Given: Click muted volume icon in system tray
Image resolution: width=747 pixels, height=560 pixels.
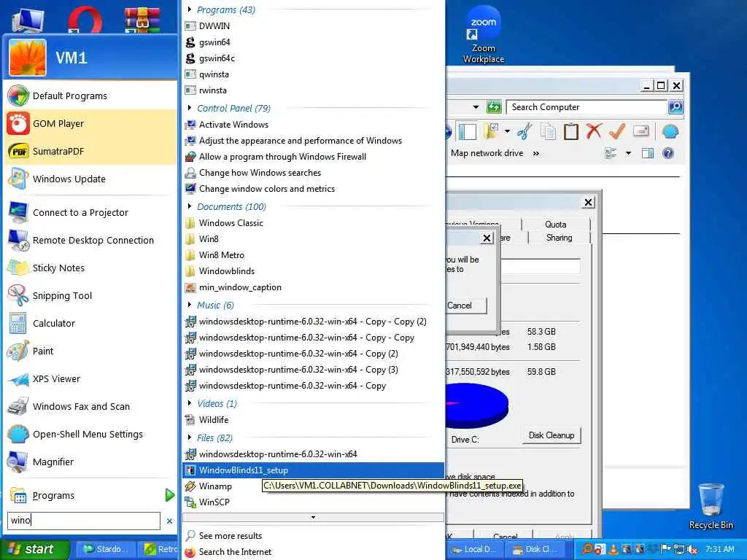Looking at the screenshot, I should [x=693, y=549].
